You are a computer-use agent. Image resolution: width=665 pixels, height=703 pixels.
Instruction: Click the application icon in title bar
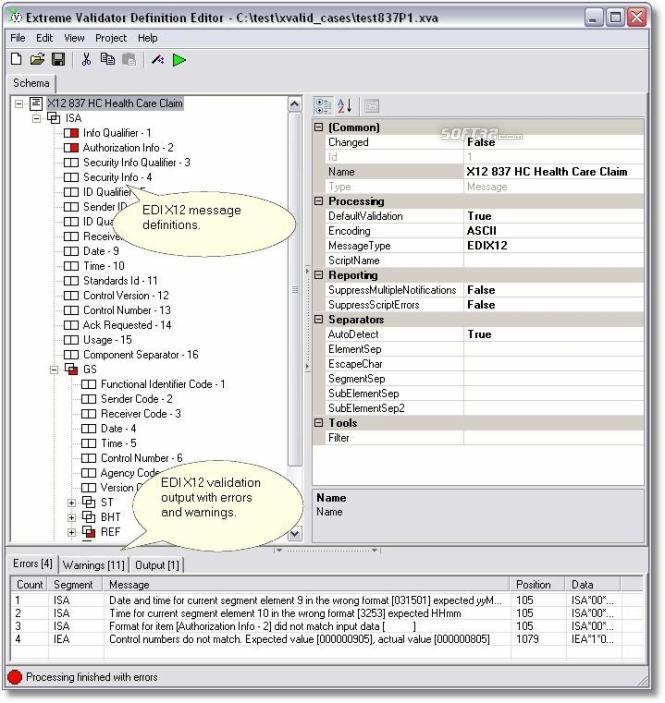tap(15, 17)
